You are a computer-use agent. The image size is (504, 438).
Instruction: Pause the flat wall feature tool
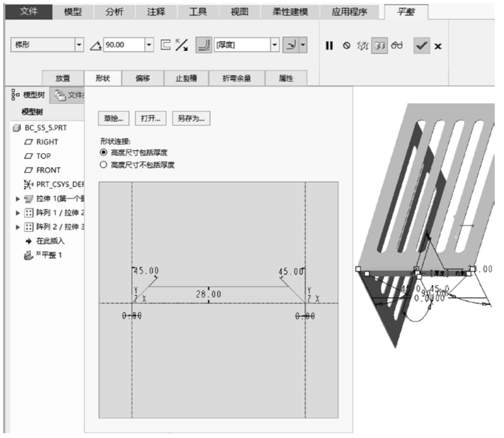click(x=329, y=45)
